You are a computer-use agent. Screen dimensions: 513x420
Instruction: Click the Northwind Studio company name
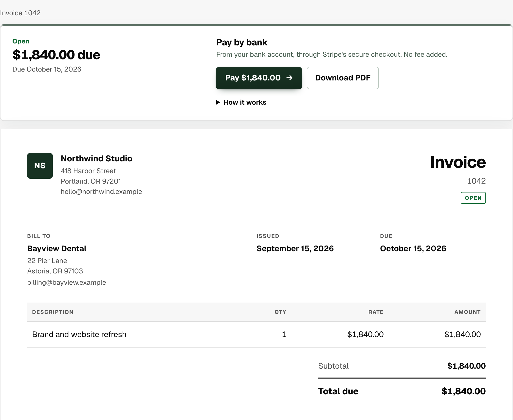pos(96,159)
